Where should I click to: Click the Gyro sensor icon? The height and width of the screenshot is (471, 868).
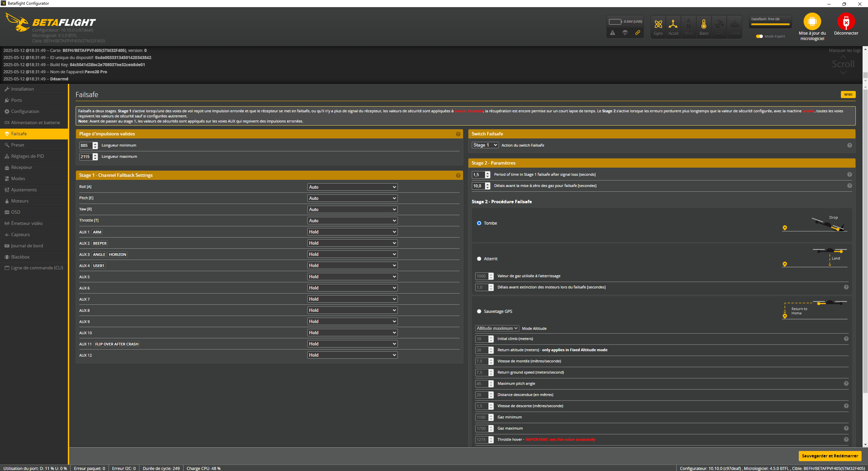coord(658,24)
